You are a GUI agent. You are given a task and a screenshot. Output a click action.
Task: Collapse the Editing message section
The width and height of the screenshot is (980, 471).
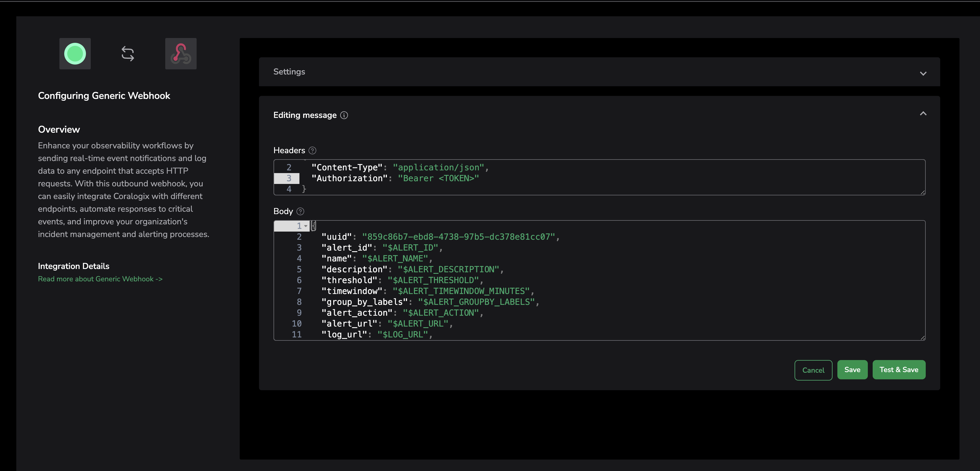coord(923,113)
